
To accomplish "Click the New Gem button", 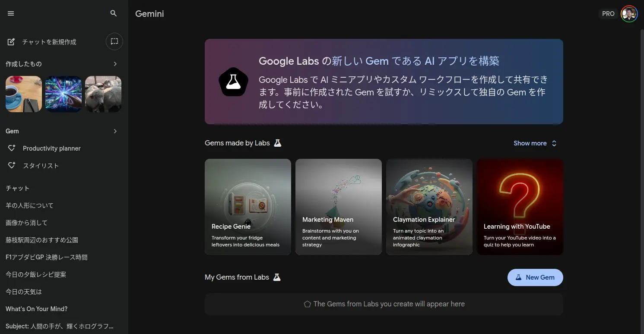I will (535, 277).
